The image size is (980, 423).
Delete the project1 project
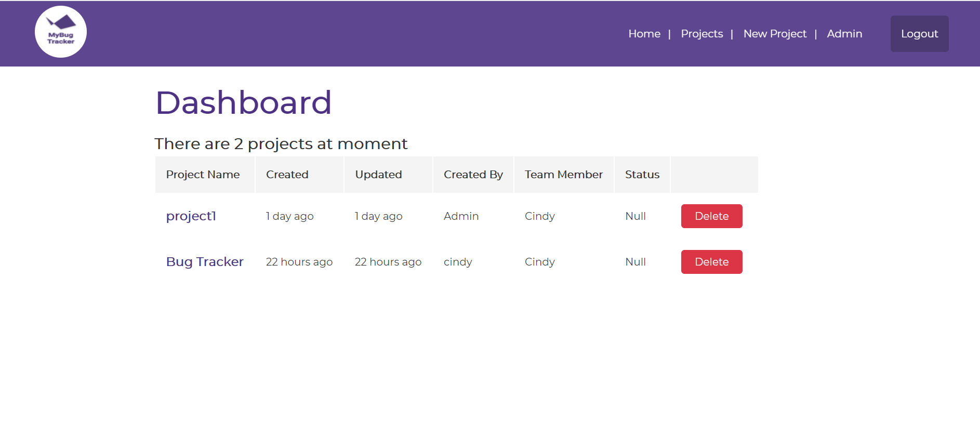pyautogui.click(x=711, y=216)
